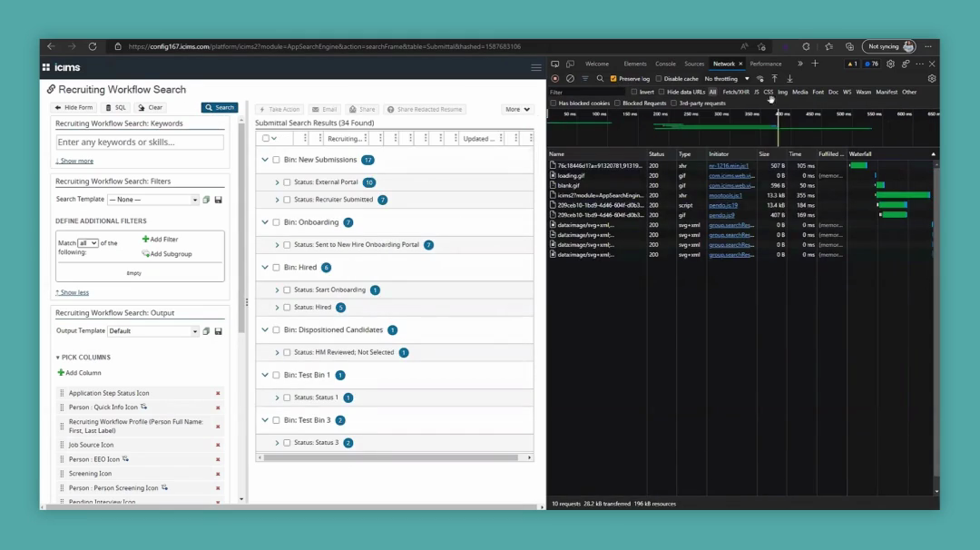Click the results horizontal scrollbar
The image size is (980, 550).
tap(390, 457)
